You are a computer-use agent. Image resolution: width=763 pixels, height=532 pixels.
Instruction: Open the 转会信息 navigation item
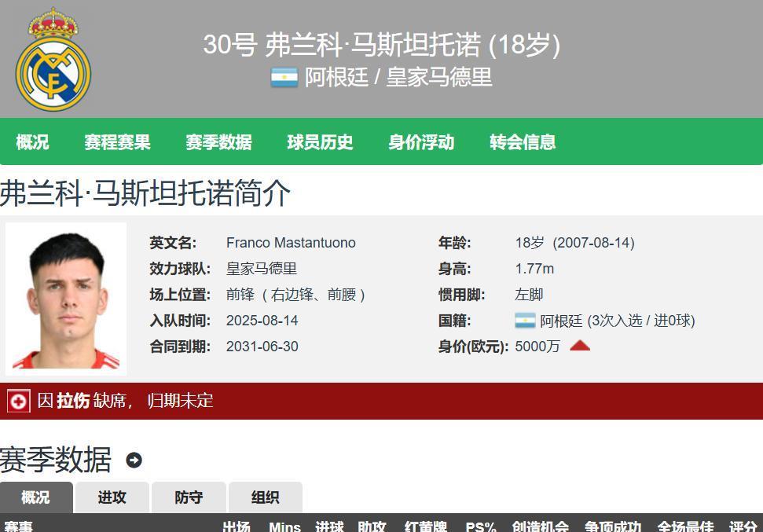[x=523, y=142]
